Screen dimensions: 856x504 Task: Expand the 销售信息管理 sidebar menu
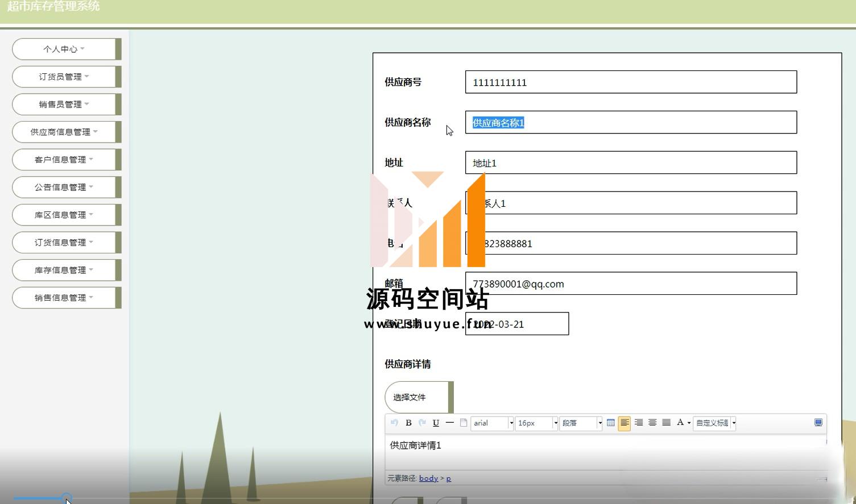pos(67,297)
